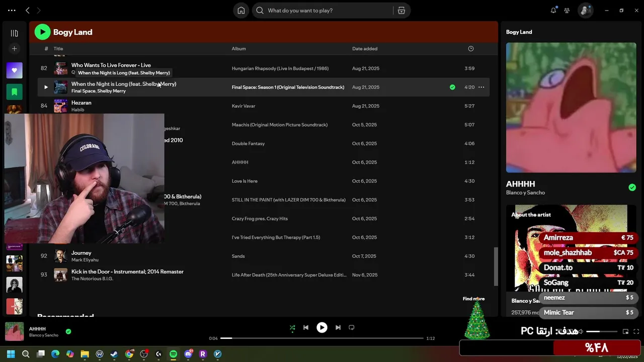The width and height of the screenshot is (644, 362).
Task: Click Find more button
Action: pos(473,299)
